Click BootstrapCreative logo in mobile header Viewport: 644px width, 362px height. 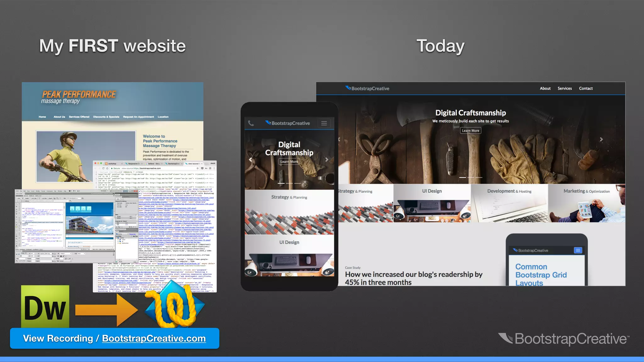[287, 123]
